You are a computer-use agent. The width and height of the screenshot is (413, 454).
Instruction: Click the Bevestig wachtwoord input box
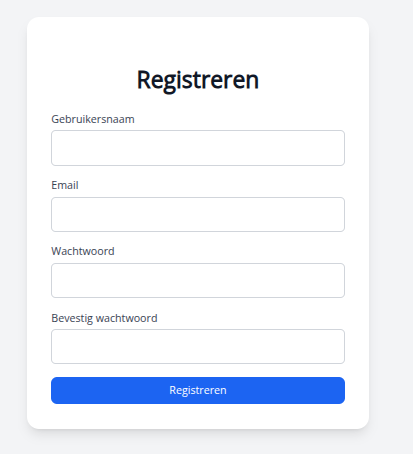point(198,346)
